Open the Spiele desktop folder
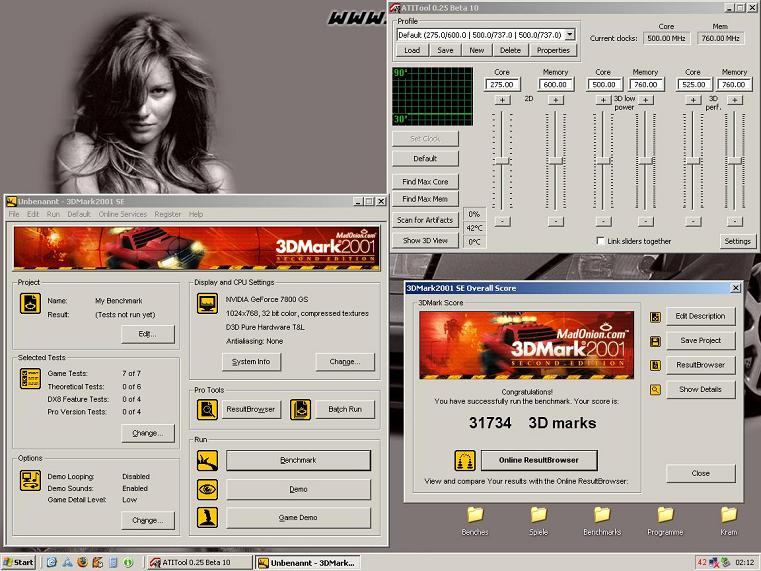 pyautogui.click(x=539, y=521)
